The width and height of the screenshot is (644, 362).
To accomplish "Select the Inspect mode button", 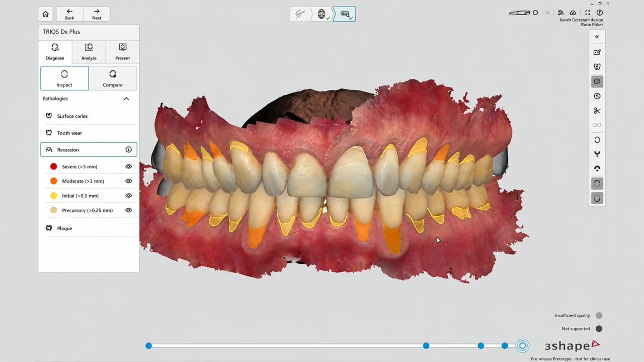I will point(64,78).
